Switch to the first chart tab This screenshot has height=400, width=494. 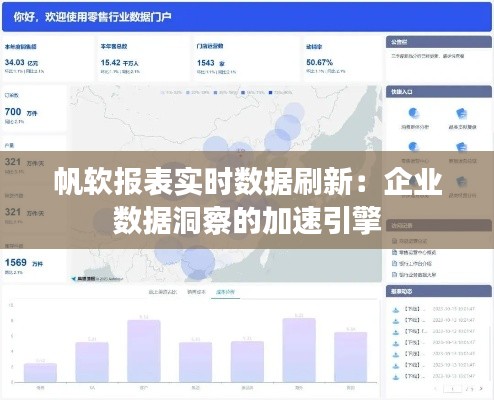163,292
